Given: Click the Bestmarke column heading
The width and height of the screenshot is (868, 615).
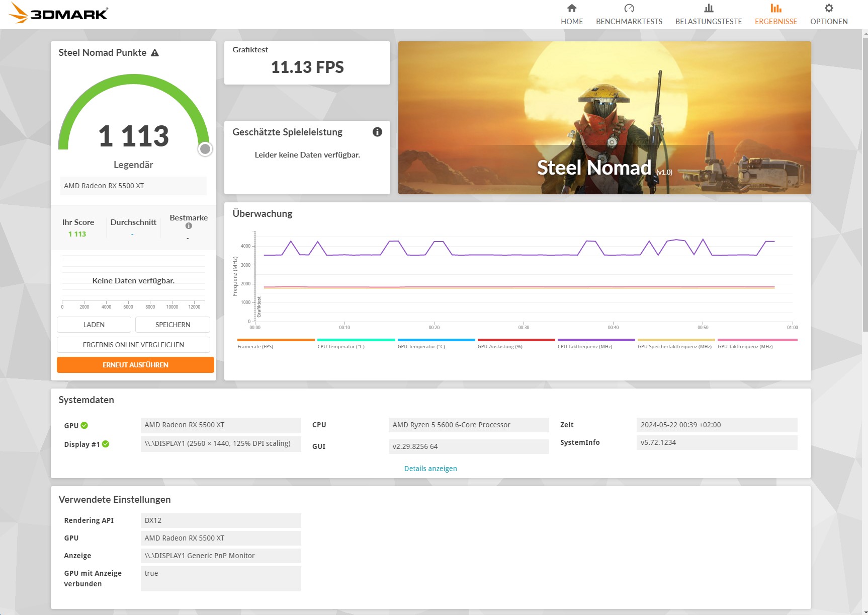Looking at the screenshot, I should click(189, 217).
